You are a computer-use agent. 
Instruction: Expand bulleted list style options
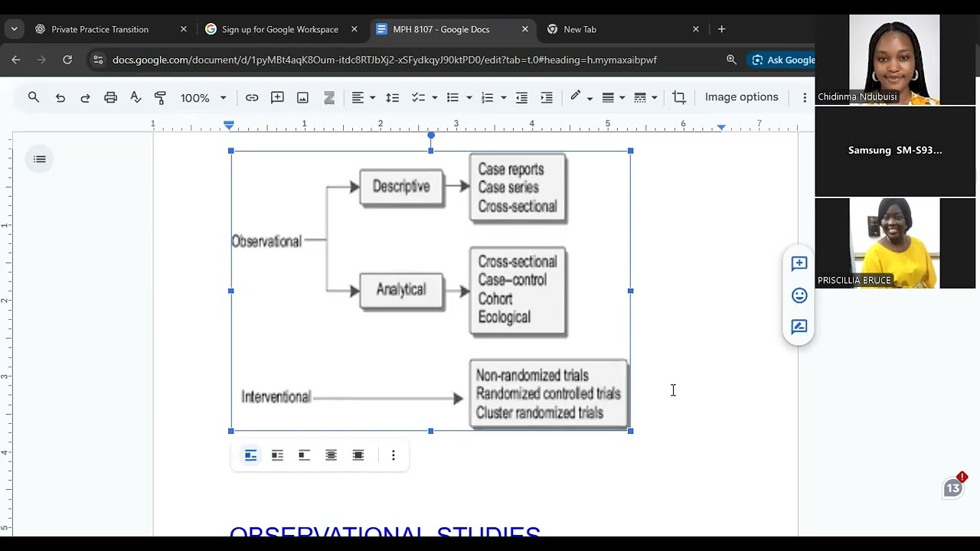[469, 97]
